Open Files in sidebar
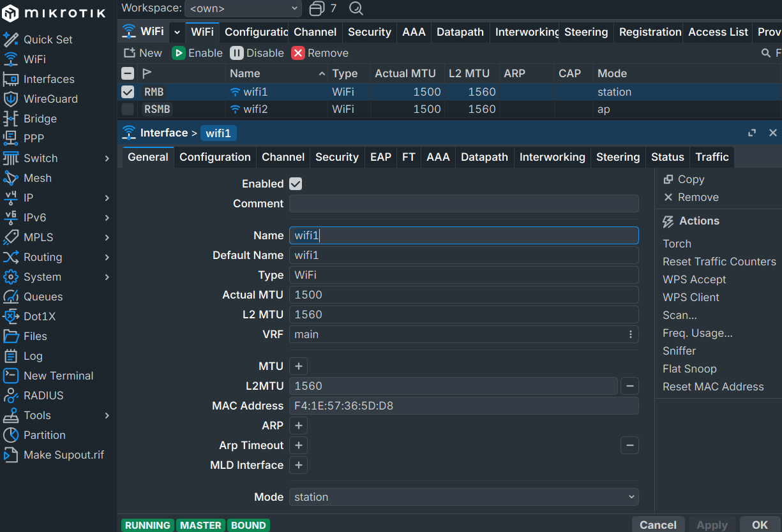 26,336
